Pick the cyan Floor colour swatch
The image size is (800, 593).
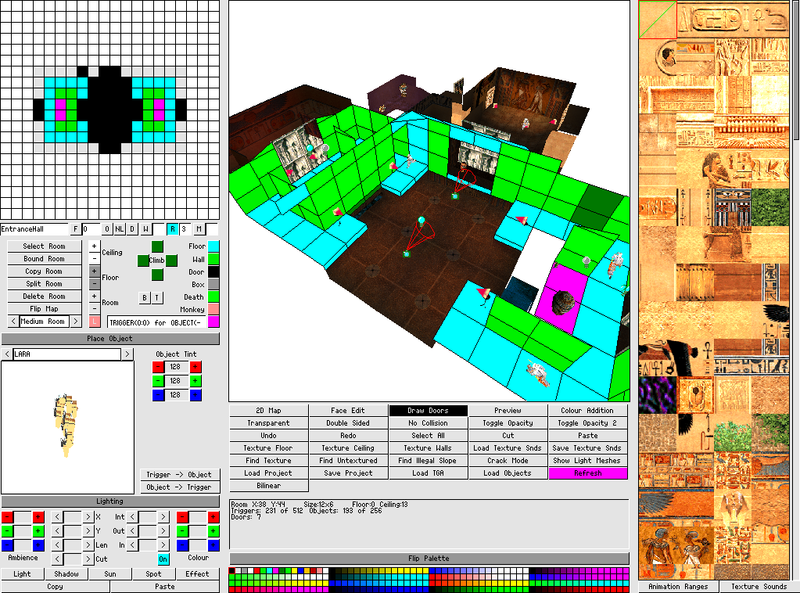213,246
